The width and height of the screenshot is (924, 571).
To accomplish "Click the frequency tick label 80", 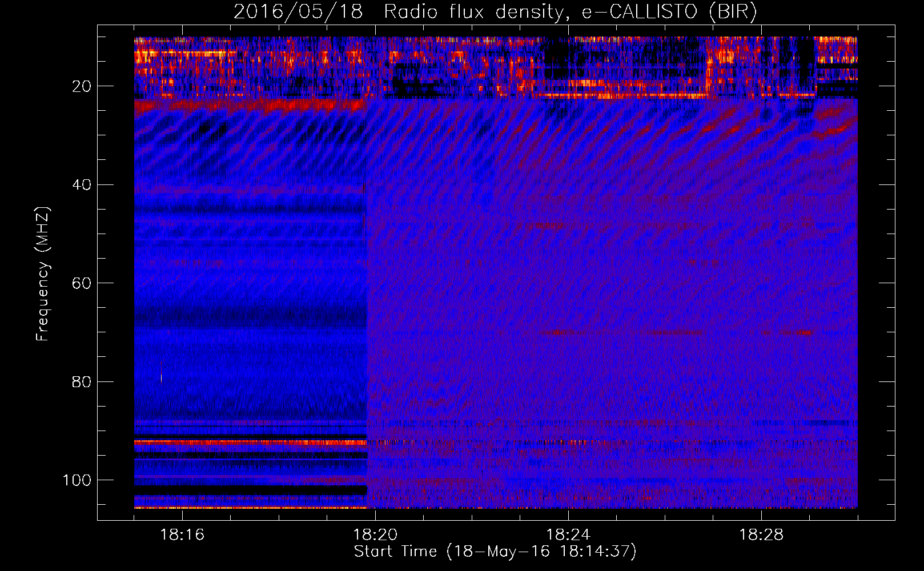I will coord(82,381).
